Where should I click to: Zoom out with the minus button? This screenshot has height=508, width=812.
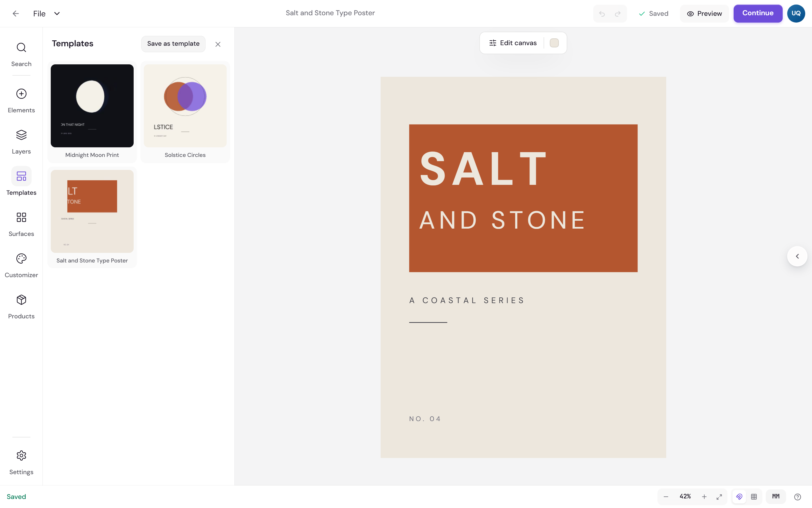tap(666, 497)
